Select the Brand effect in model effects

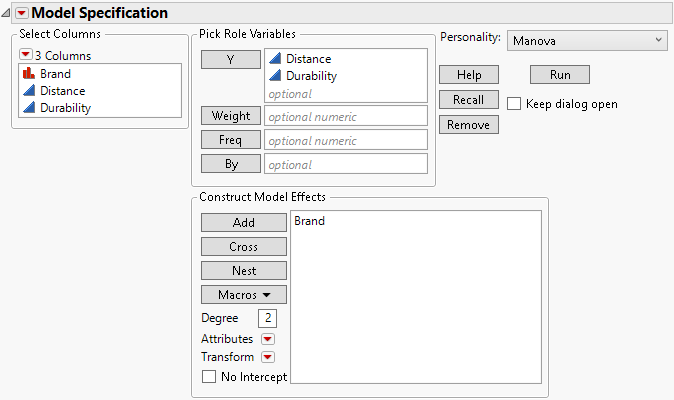310,221
